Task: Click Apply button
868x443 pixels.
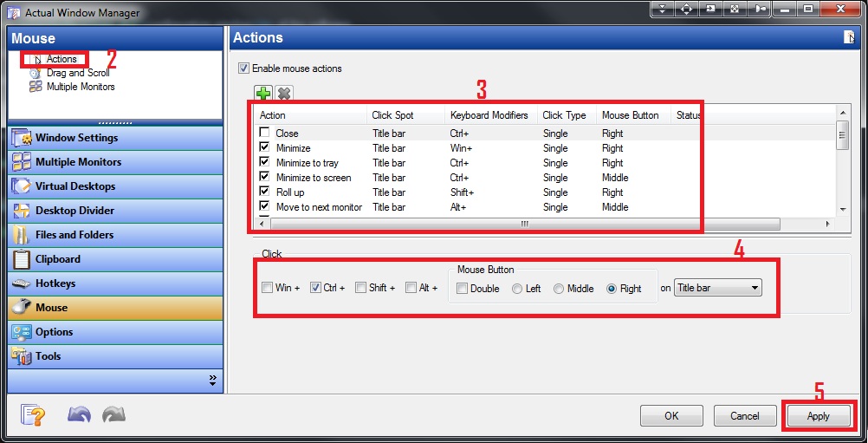Action: 818,416
